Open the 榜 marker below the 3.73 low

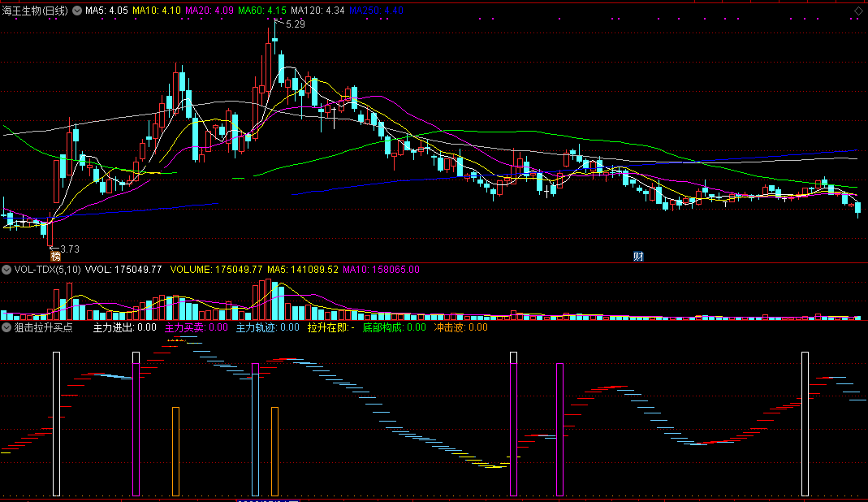55,256
